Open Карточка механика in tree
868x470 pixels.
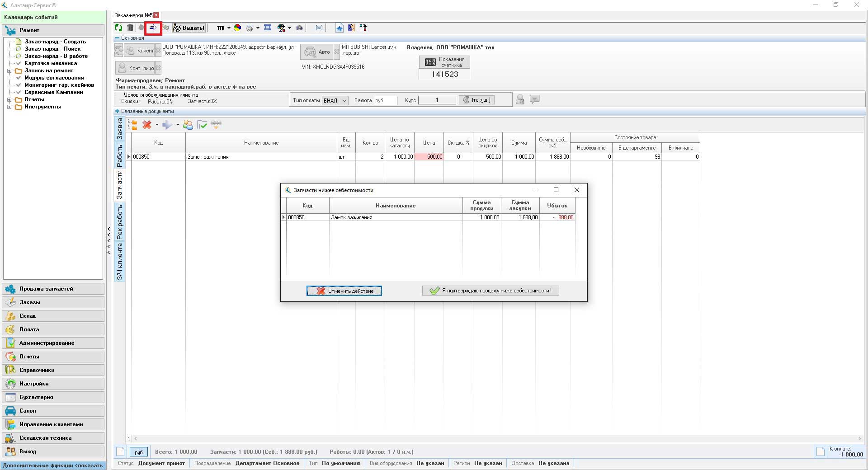(x=51, y=63)
